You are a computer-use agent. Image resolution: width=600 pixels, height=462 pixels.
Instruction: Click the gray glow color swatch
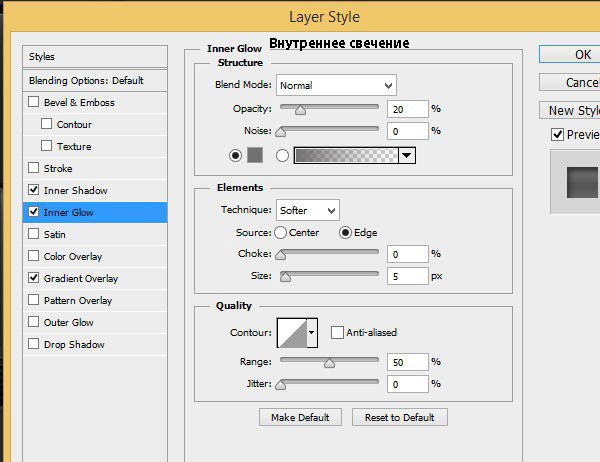(254, 155)
